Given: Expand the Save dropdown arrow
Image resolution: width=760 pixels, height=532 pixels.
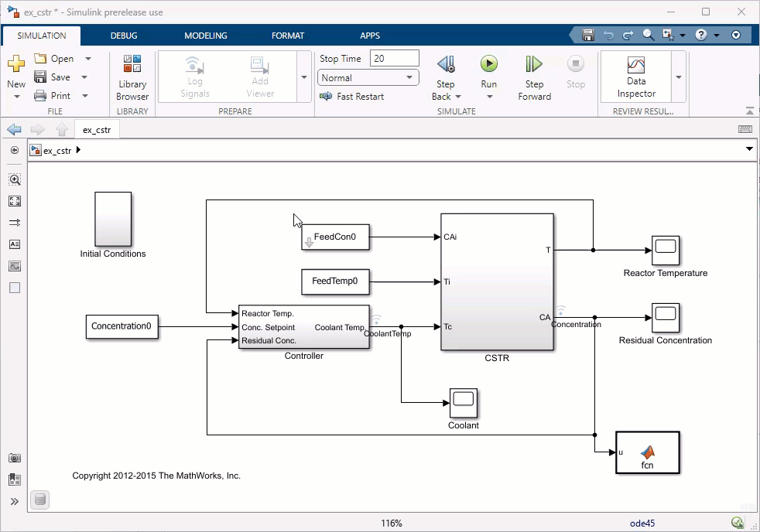Looking at the screenshot, I should point(84,77).
